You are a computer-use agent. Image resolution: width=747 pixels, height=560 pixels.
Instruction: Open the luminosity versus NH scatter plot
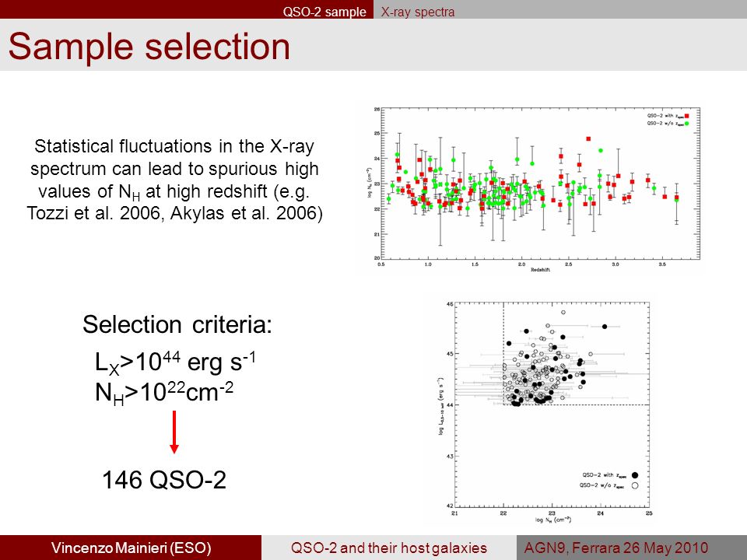coord(545,411)
